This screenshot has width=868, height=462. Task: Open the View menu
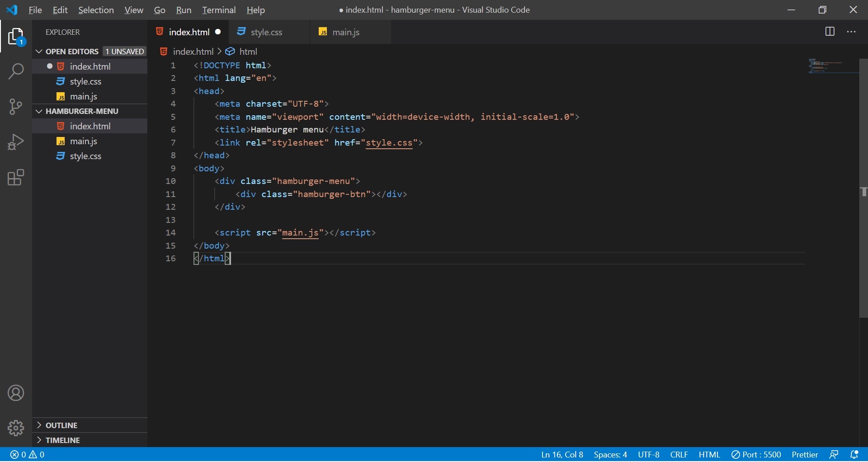pos(134,10)
